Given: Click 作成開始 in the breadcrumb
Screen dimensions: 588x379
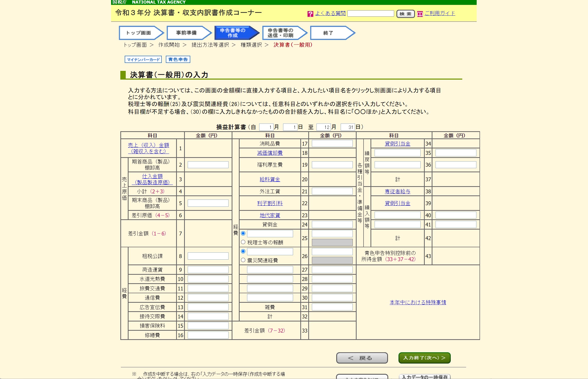Looking at the screenshot, I should (x=169, y=45).
